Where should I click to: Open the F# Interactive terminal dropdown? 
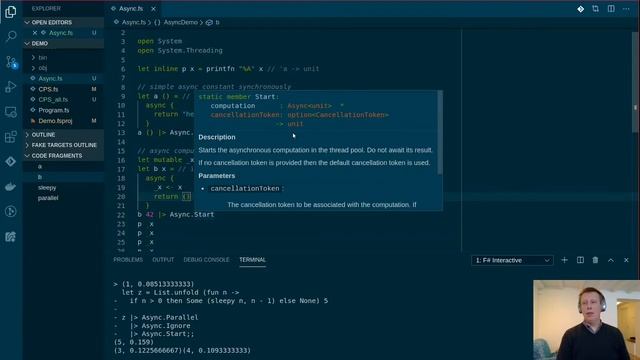pyautogui.click(x=512, y=260)
